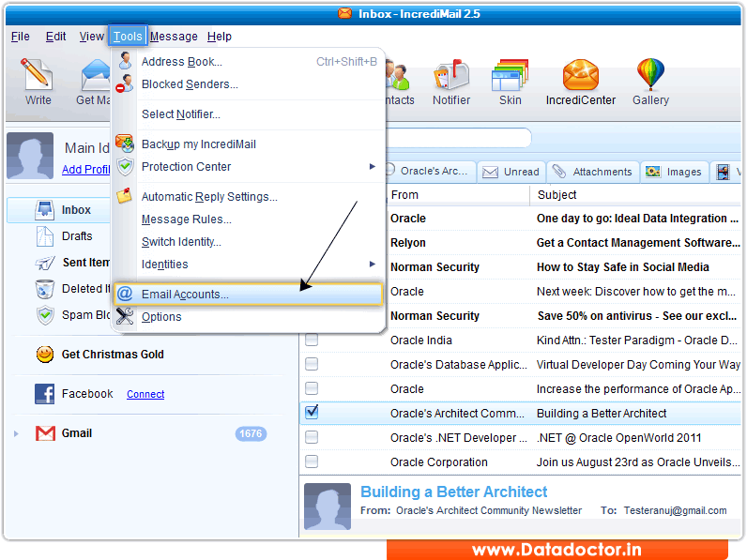Switch to the Unread filter tab
The height and width of the screenshot is (560, 747).
[x=511, y=172]
